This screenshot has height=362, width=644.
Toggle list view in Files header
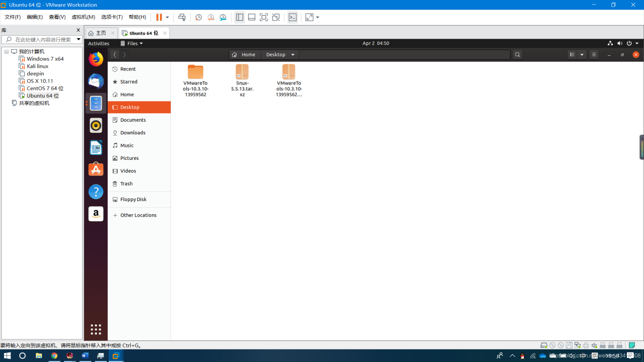coord(572,54)
